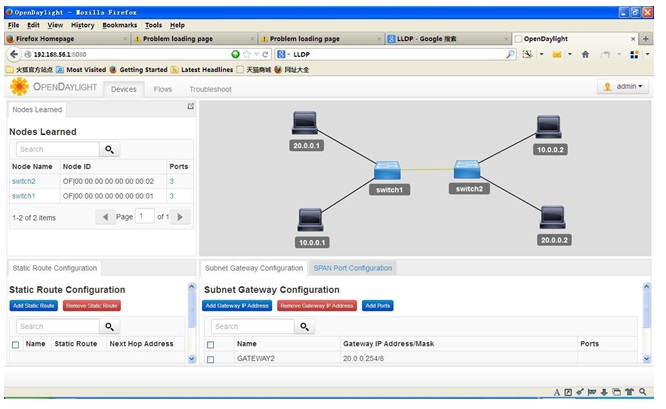Click Getting Started bookmark
This screenshot has height=409, width=666.
point(138,70)
